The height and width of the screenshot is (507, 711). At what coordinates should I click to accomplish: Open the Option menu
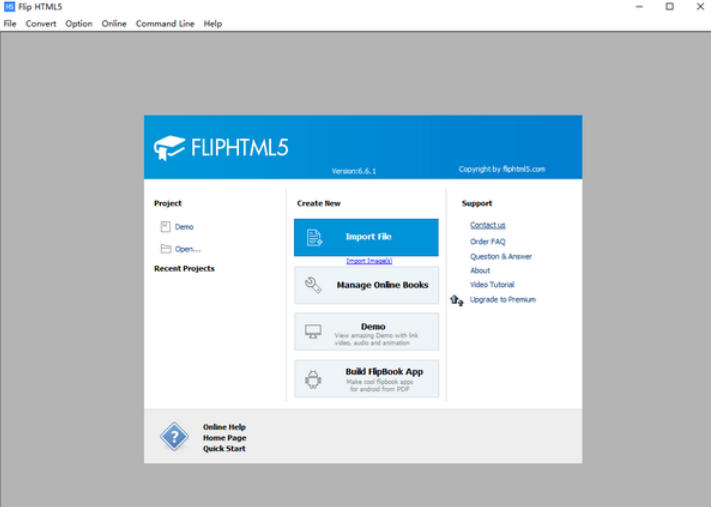pos(79,23)
